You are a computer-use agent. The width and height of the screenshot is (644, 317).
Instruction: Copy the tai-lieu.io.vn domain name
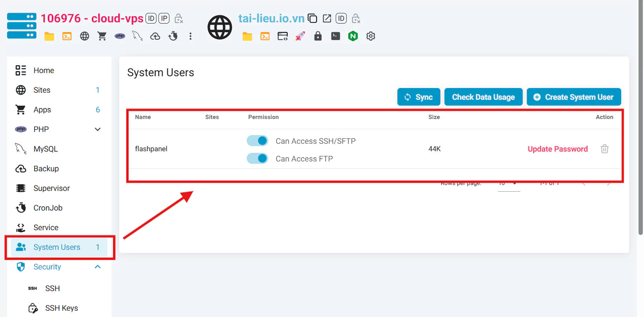click(312, 18)
